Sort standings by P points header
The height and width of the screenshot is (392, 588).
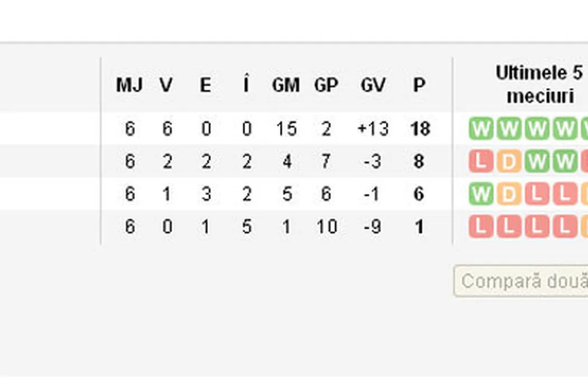click(419, 86)
